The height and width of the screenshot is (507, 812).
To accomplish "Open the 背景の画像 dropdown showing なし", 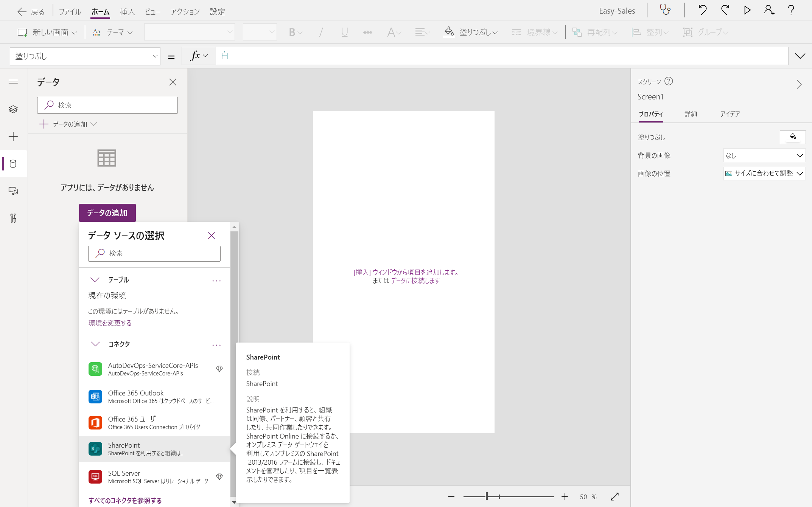I will tap(764, 155).
